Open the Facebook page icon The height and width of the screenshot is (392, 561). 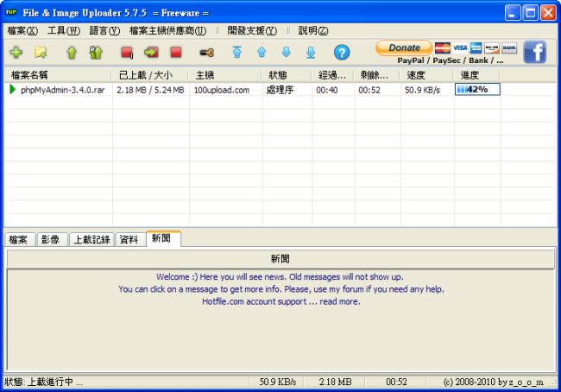click(534, 52)
